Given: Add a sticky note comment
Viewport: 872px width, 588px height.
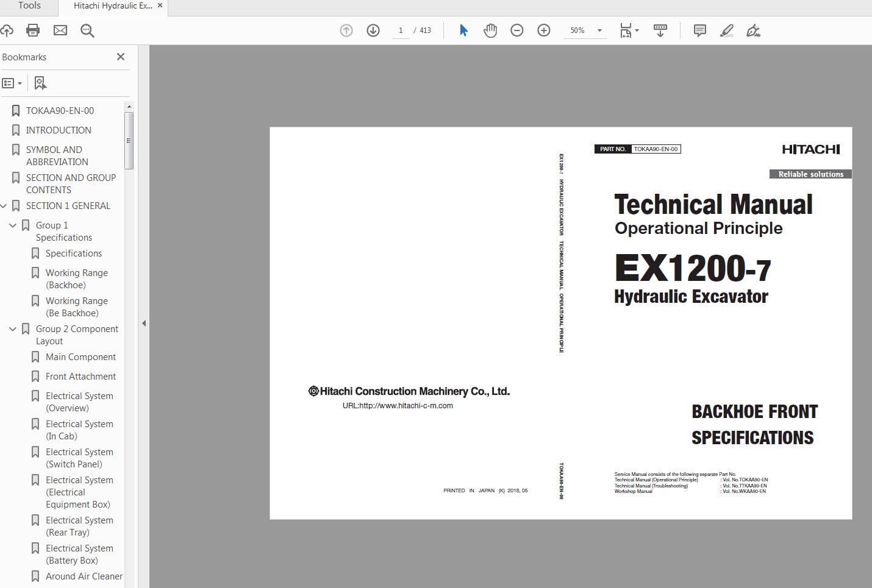Looking at the screenshot, I should [700, 30].
